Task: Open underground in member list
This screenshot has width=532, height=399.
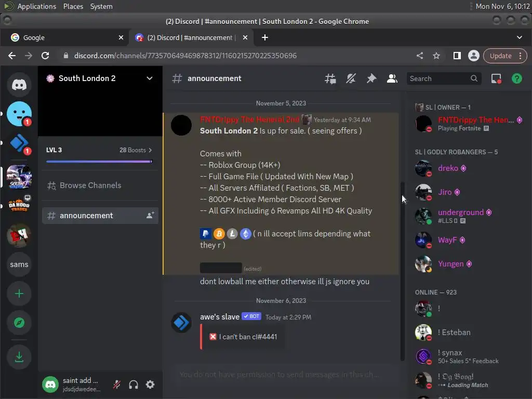Action: click(470, 216)
